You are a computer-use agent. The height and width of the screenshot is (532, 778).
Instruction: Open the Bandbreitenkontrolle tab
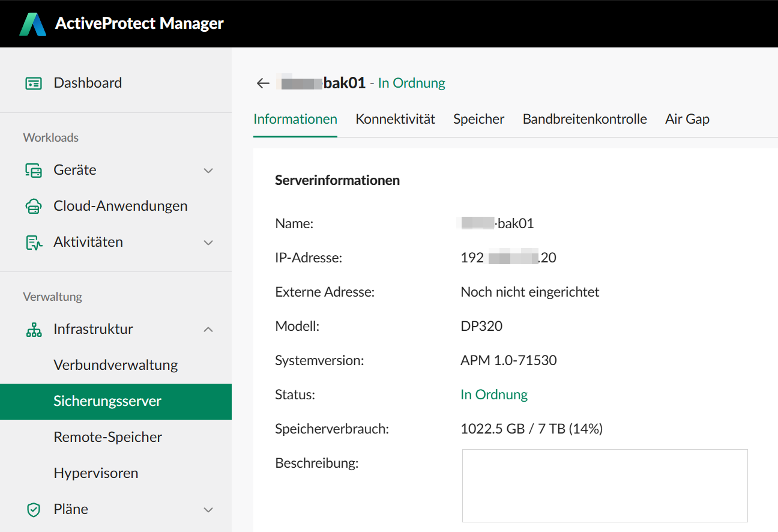pyautogui.click(x=585, y=119)
